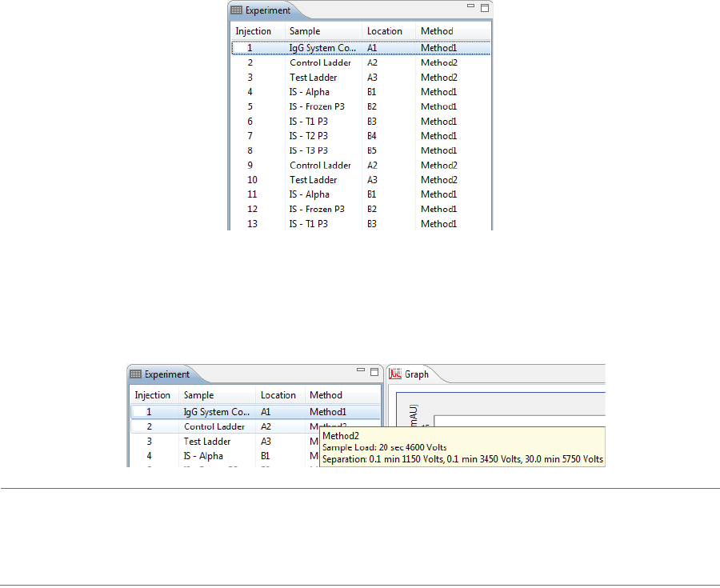
Task: Select injection 2 Control Ladder in 13-injection table
Action: pyautogui.click(x=361, y=62)
